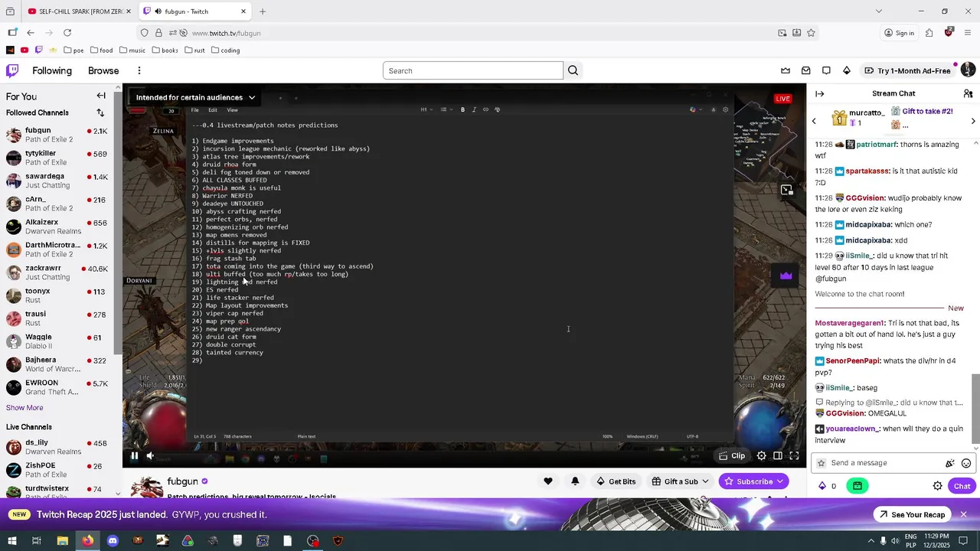Open Discord from the taskbar
The image size is (980, 551).
click(x=113, y=541)
